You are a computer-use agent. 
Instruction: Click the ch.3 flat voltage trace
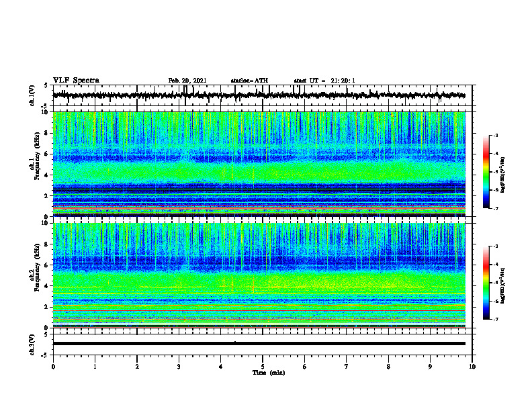(259, 344)
